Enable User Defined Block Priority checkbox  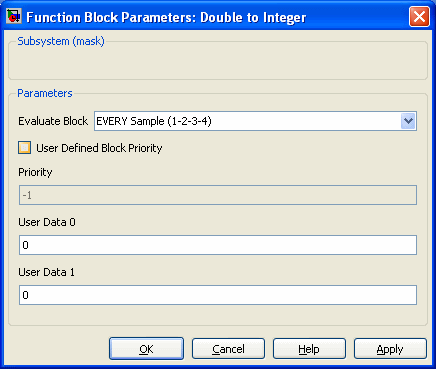(x=24, y=148)
